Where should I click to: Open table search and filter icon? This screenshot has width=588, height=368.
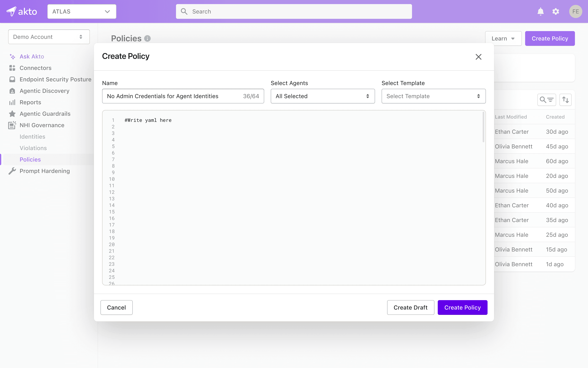click(x=546, y=100)
